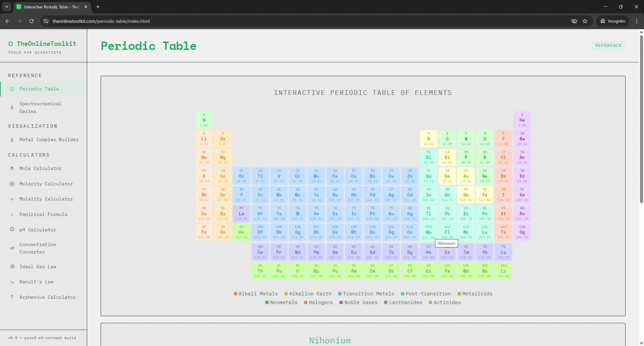The width and height of the screenshot is (644, 346).
Task: Click the Periodic Table hexagon icon
Action: click(12, 89)
